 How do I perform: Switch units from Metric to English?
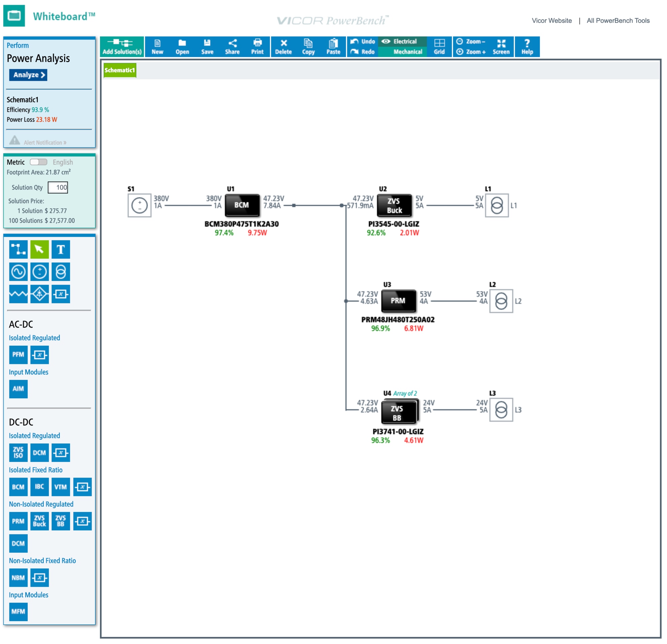point(38,162)
